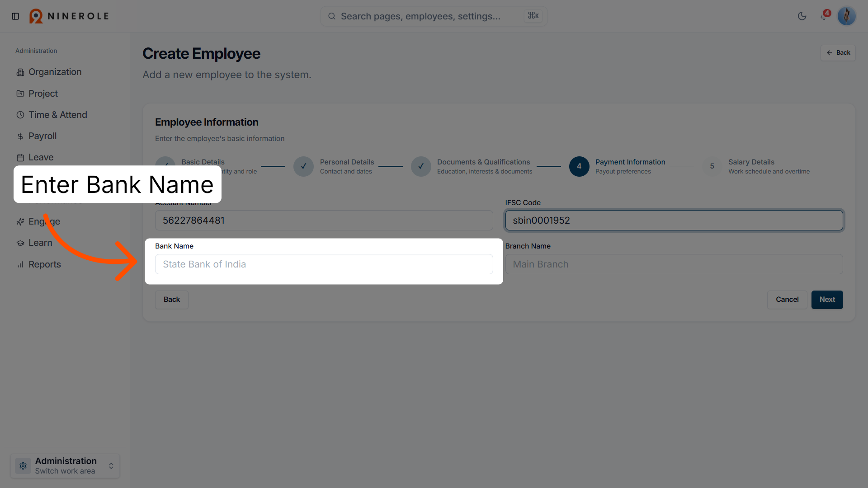Click the Branch Name input field
This screenshot has height=488, width=868.
(x=674, y=264)
